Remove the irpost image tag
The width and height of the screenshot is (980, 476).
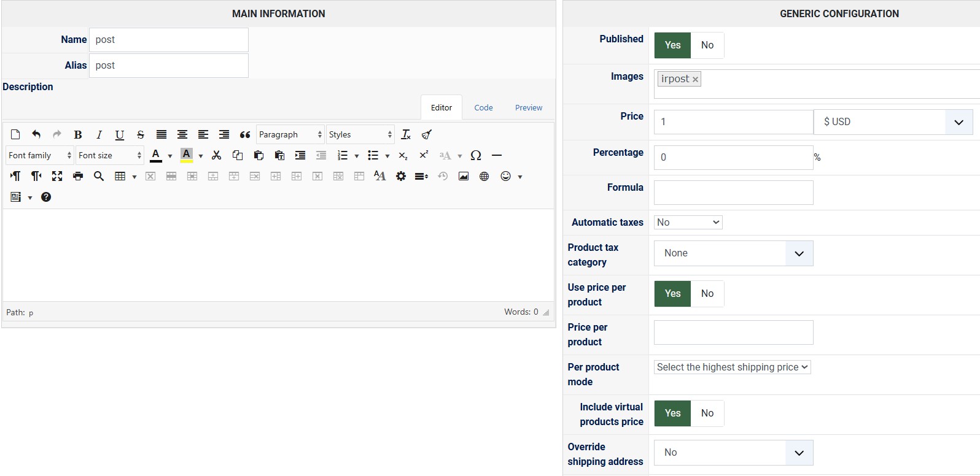[x=695, y=80]
